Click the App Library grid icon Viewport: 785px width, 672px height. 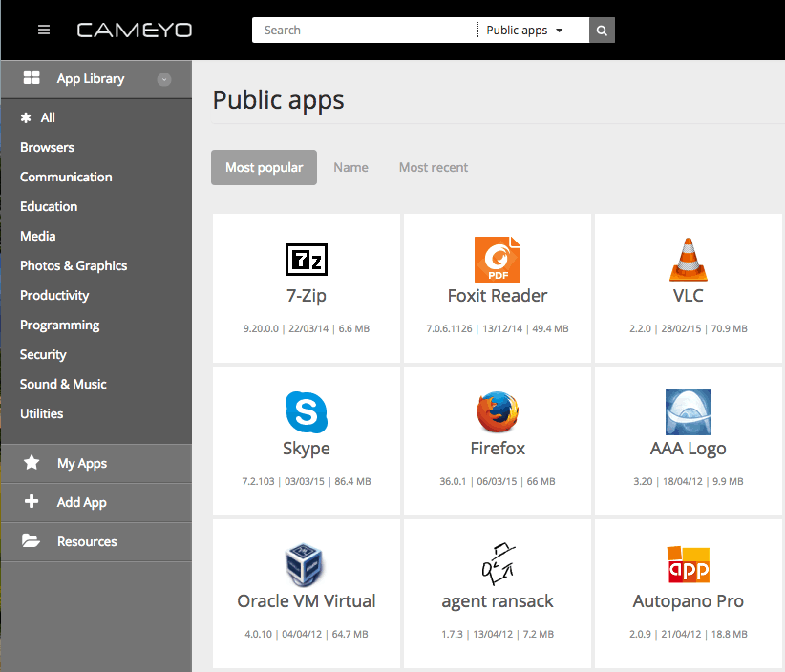(x=32, y=77)
